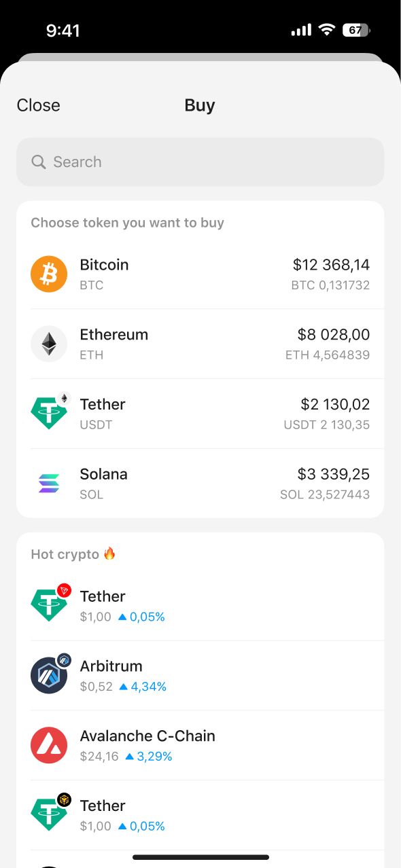Tap the red Avalanche C-Chain logo

[49, 745]
